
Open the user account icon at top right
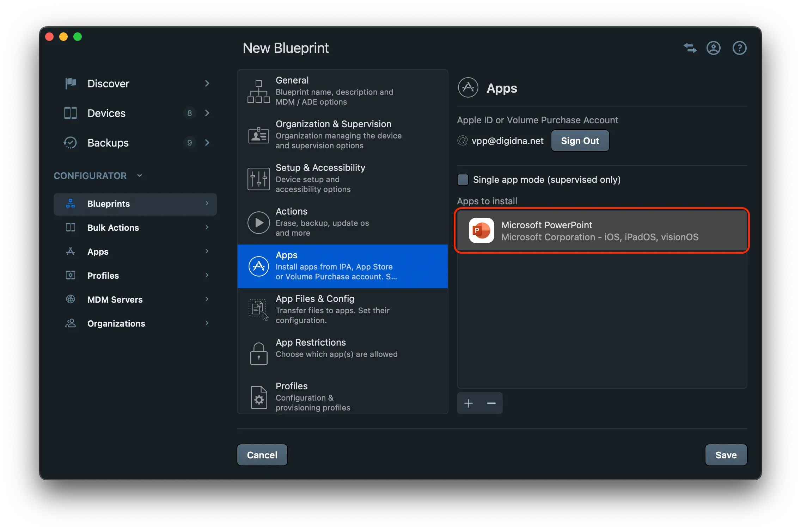tap(713, 48)
